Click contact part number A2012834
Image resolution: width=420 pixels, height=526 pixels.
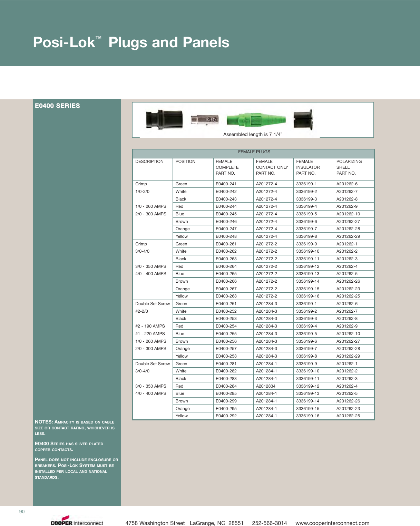(266, 386)
